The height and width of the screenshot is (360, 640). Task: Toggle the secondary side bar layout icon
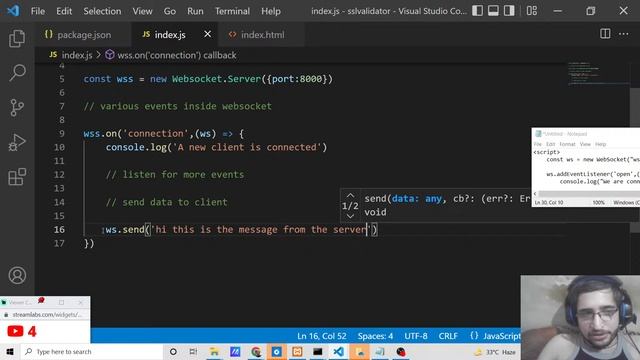click(509, 11)
